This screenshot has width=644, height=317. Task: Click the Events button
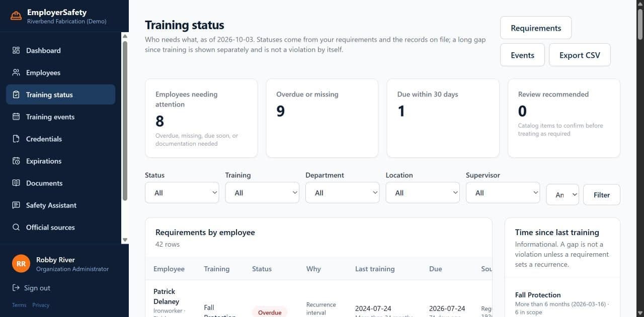522,55
